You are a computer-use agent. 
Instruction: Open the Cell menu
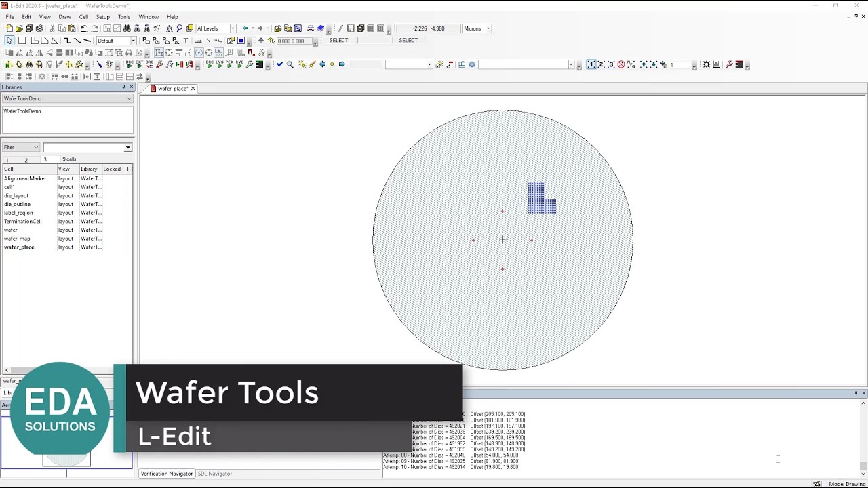pyautogui.click(x=83, y=17)
